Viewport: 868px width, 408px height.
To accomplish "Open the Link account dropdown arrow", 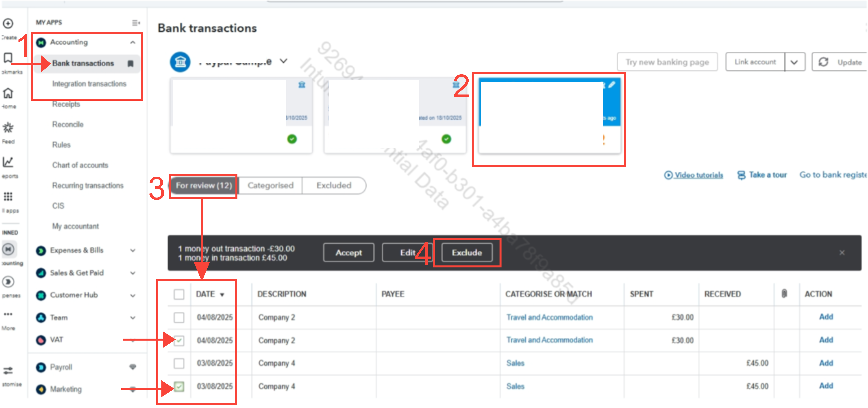I will click(794, 62).
